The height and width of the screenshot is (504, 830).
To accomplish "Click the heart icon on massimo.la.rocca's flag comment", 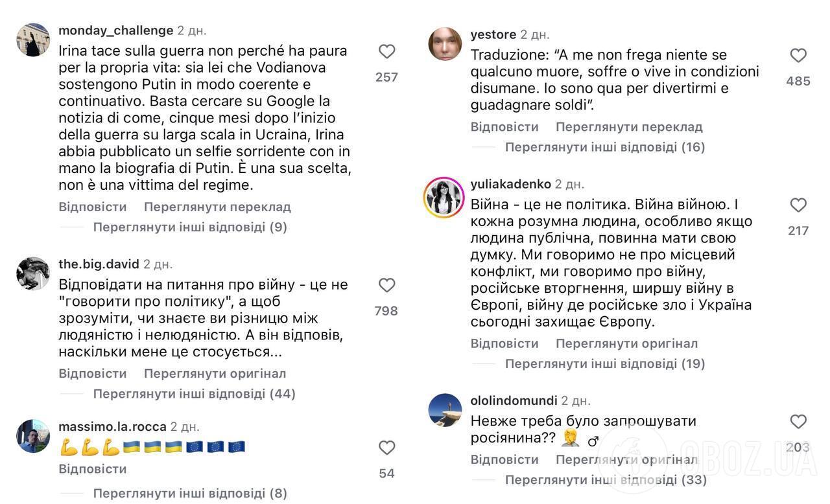I will tap(386, 448).
